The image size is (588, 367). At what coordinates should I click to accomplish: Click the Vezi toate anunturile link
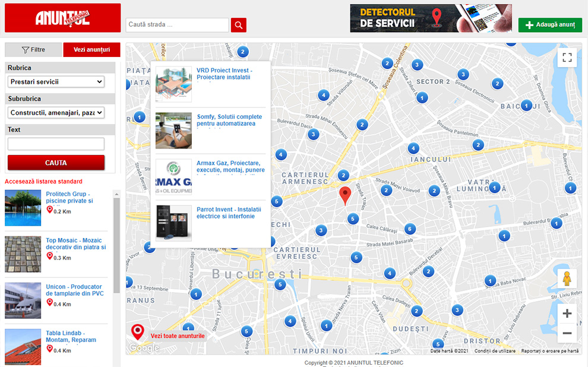pos(177,336)
